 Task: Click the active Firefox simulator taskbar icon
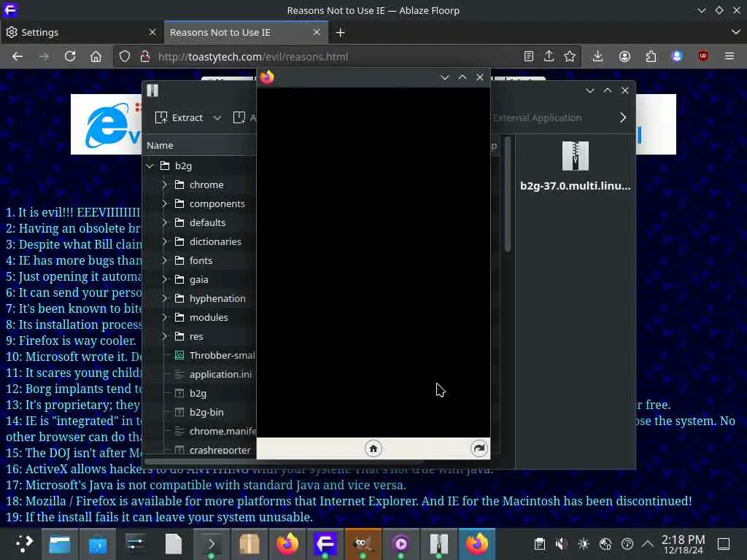tap(477, 544)
